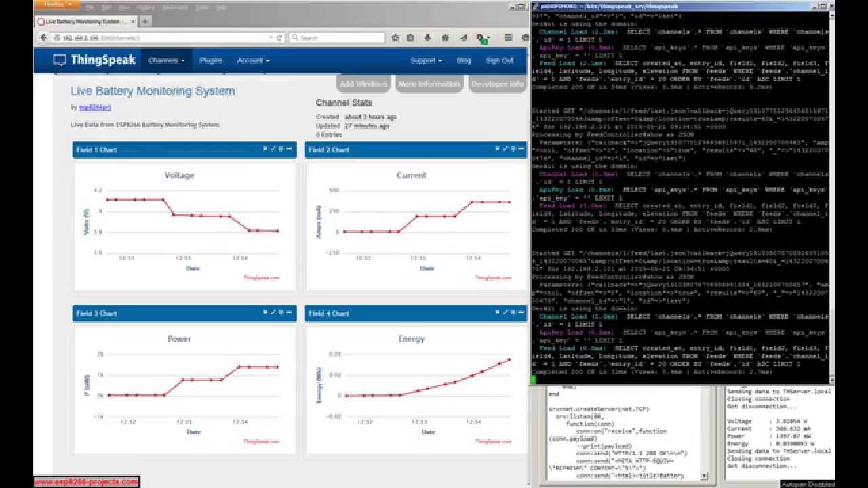The width and height of the screenshot is (868, 488).
Task: Bookmark this page with the star icon
Action: (x=395, y=38)
